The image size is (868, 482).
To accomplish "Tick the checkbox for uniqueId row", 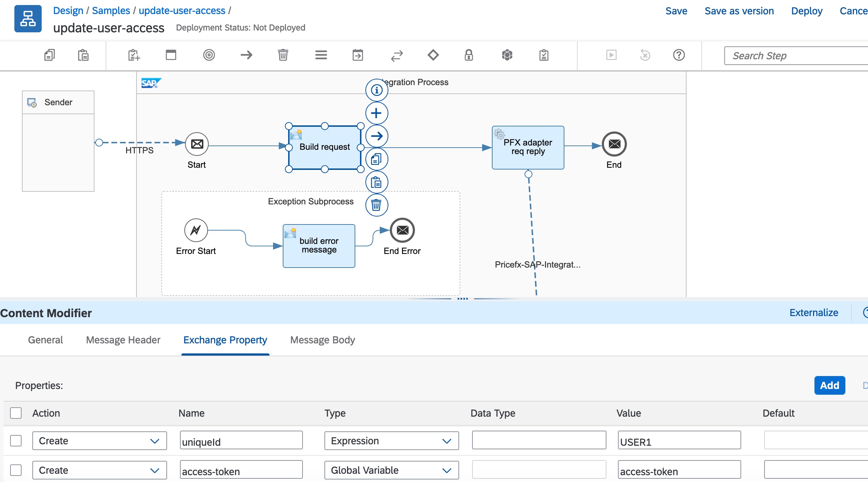I will [x=16, y=441].
